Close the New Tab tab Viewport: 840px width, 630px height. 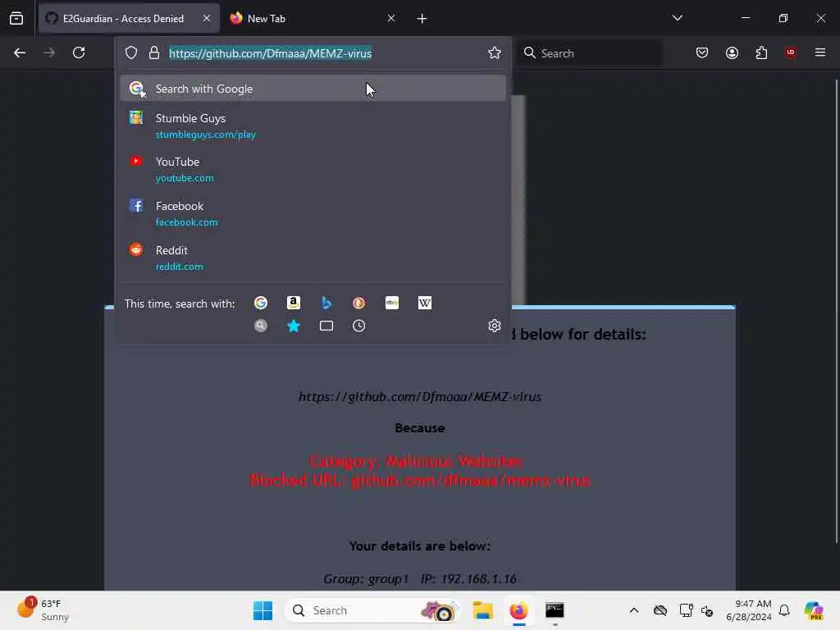point(391,18)
